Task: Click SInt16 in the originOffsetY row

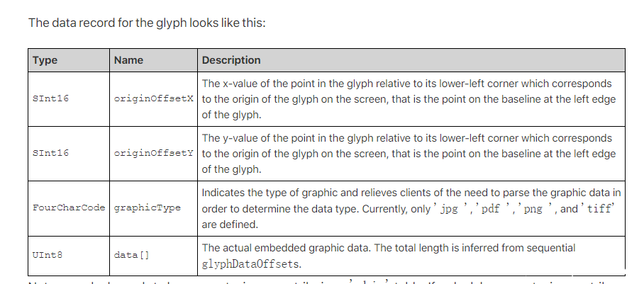Action: click(x=50, y=153)
